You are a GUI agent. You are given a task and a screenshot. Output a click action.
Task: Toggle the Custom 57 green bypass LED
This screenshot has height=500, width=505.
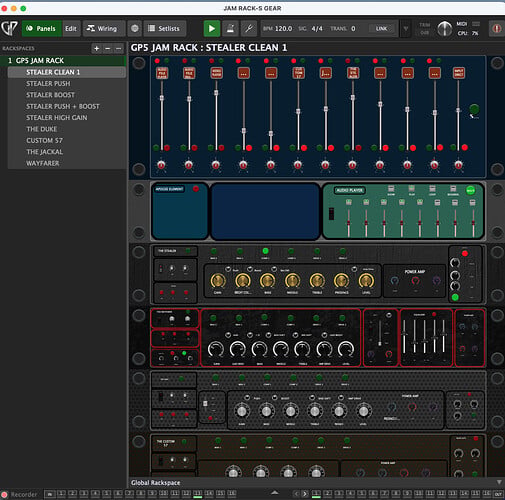point(184,442)
